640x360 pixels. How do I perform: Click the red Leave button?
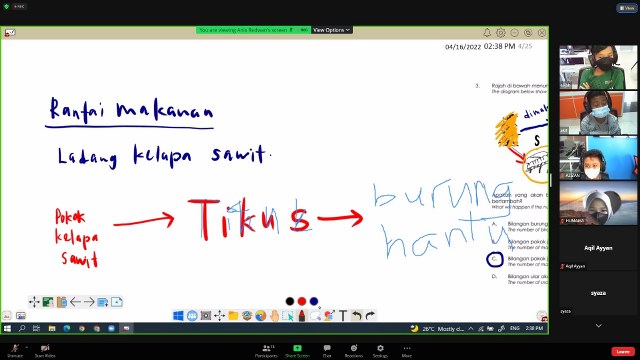coord(623,351)
